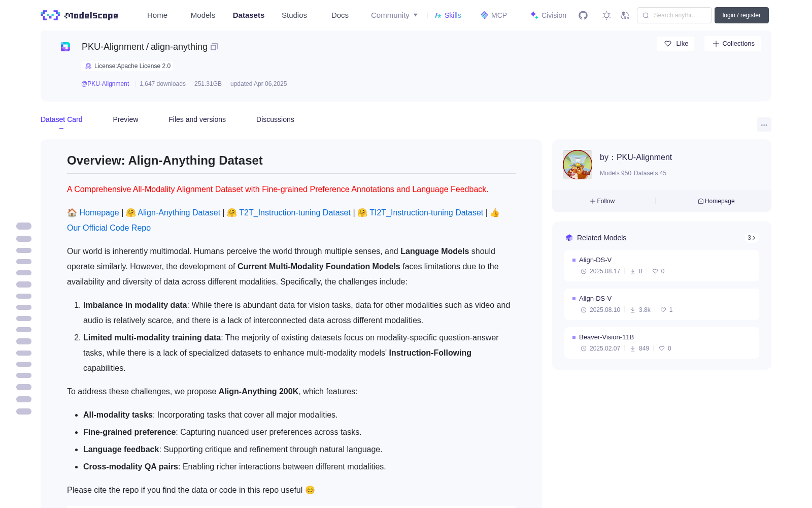Open the @PKU-Alignment owner link
The width and height of the screenshot is (812, 508).
click(105, 84)
